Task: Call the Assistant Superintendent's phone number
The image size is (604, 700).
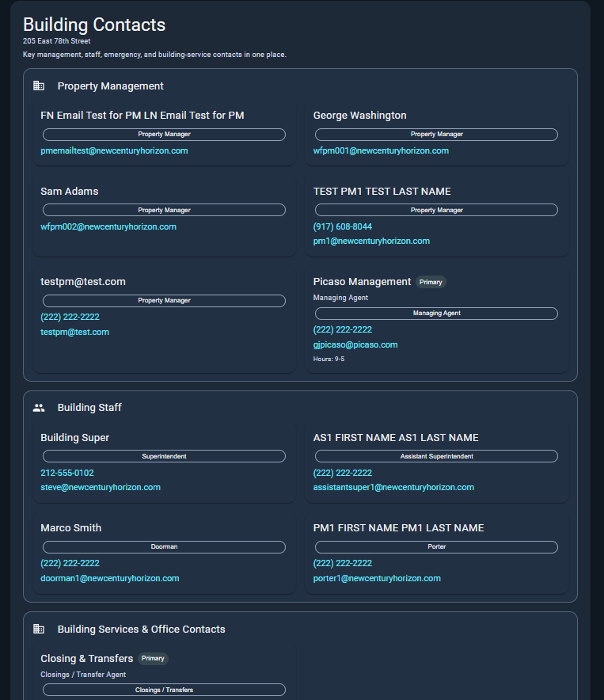Action: click(x=343, y=473)
